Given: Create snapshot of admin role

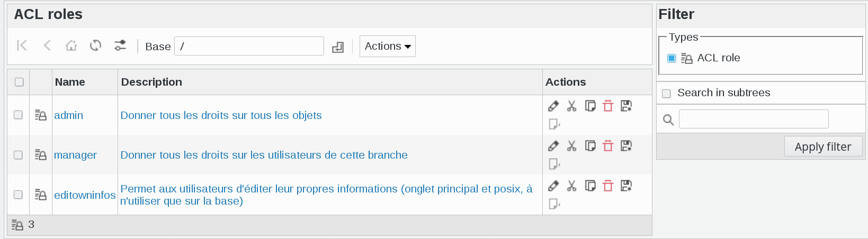Looking at the screenshot, I should point(626,106).
